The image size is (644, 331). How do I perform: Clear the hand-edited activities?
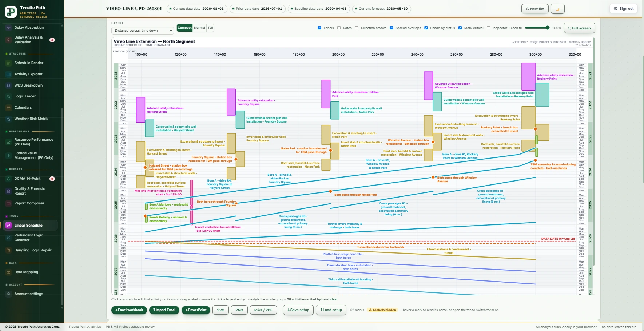334,299
